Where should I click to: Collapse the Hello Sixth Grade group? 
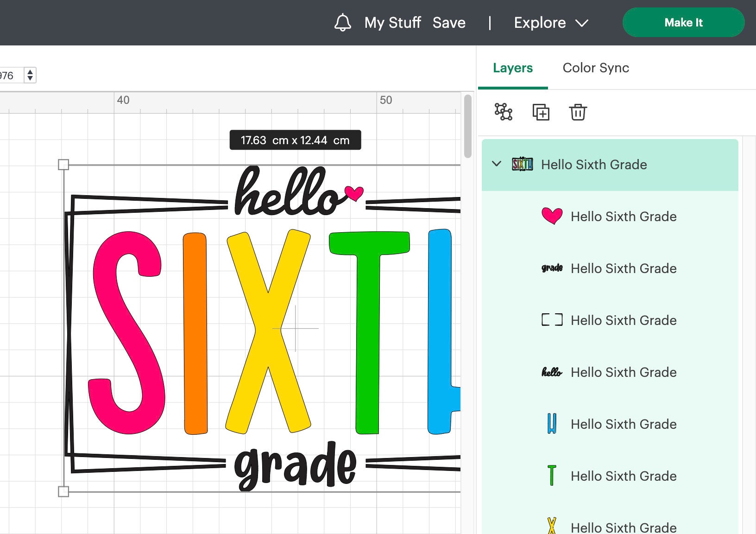497,164
